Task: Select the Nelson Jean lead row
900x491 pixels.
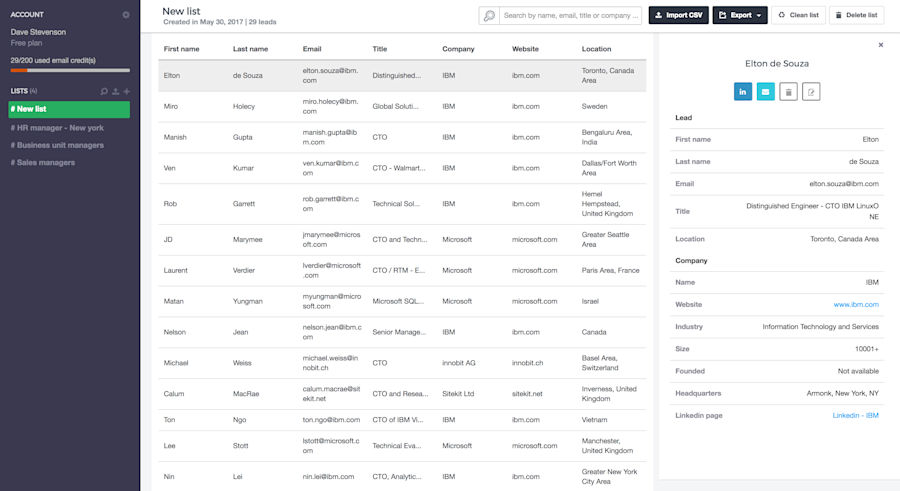Action: click(402, 332)
